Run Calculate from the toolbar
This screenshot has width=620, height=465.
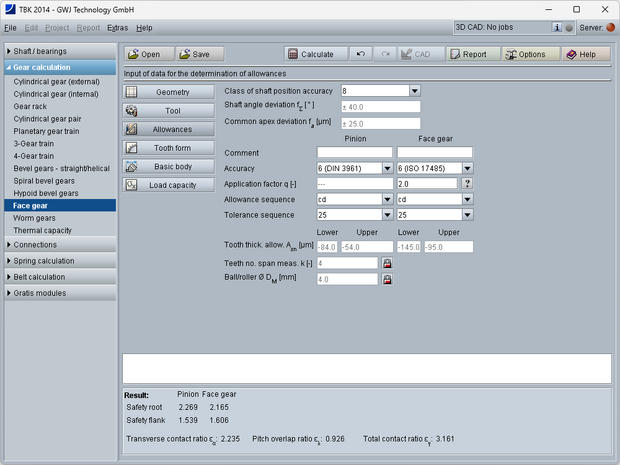314,54
